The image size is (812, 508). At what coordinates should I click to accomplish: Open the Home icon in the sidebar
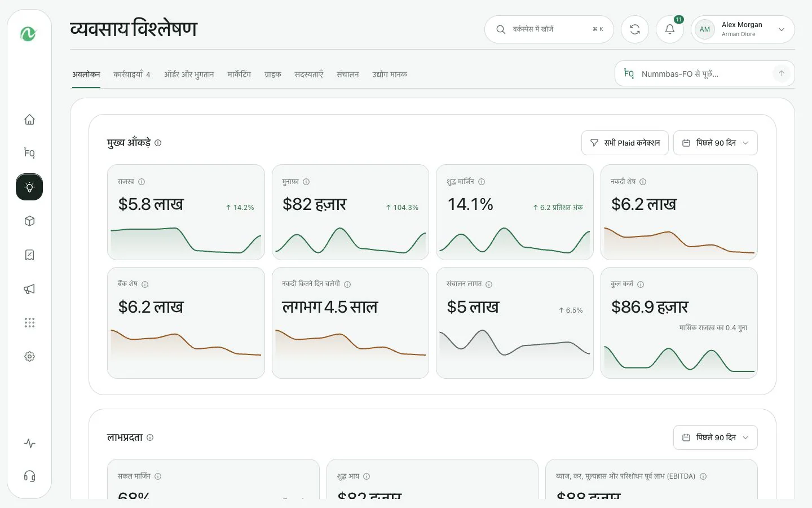pyautogui.click(x=29, y=120)
